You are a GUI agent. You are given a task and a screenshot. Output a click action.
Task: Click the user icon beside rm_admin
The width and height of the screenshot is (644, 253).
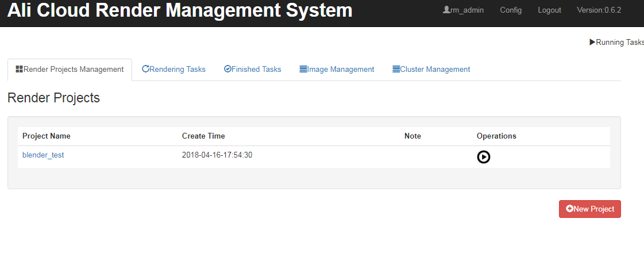pos(446,9)
